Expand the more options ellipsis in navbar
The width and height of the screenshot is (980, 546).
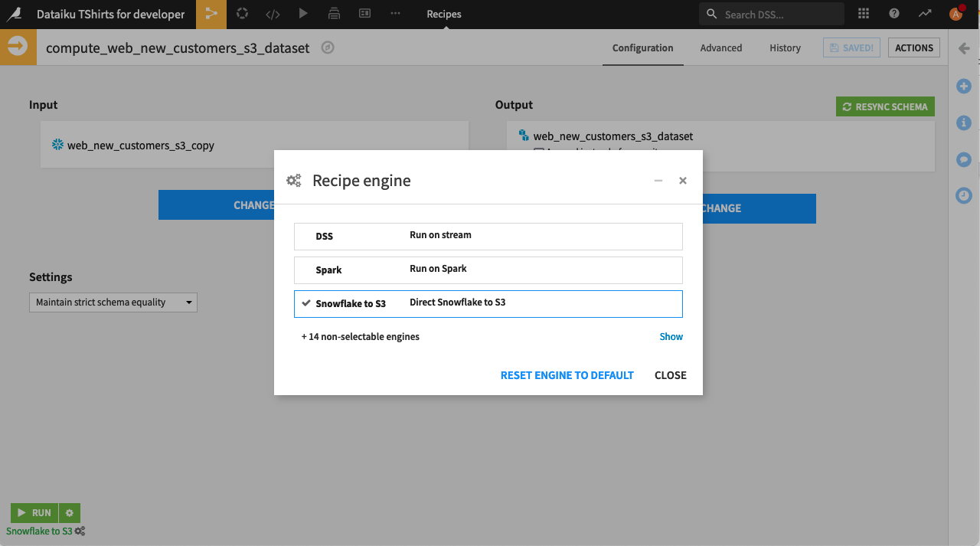point(396,14)
